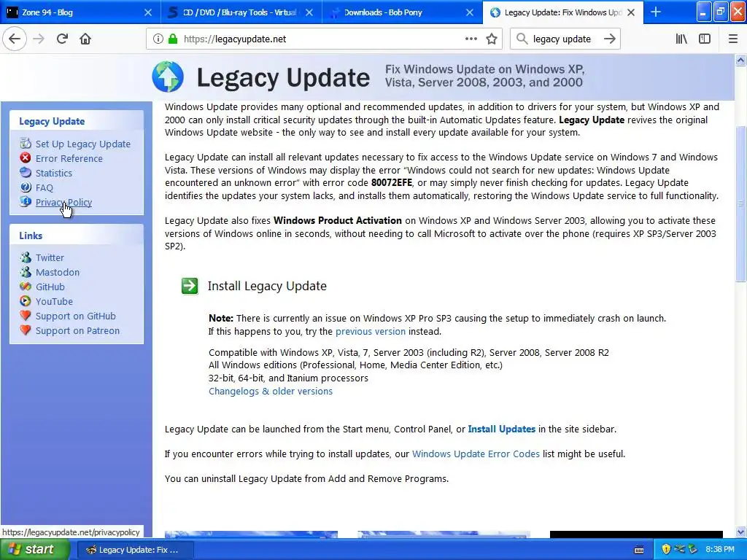
Task: Open the Privacy Policy link
Action: pyautogui.click(x=64, y=203)
